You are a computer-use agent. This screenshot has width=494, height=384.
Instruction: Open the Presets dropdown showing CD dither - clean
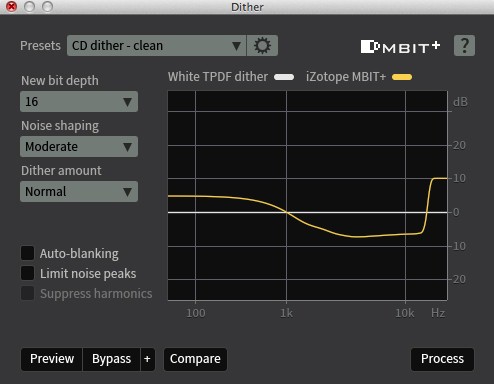[156, 46]
